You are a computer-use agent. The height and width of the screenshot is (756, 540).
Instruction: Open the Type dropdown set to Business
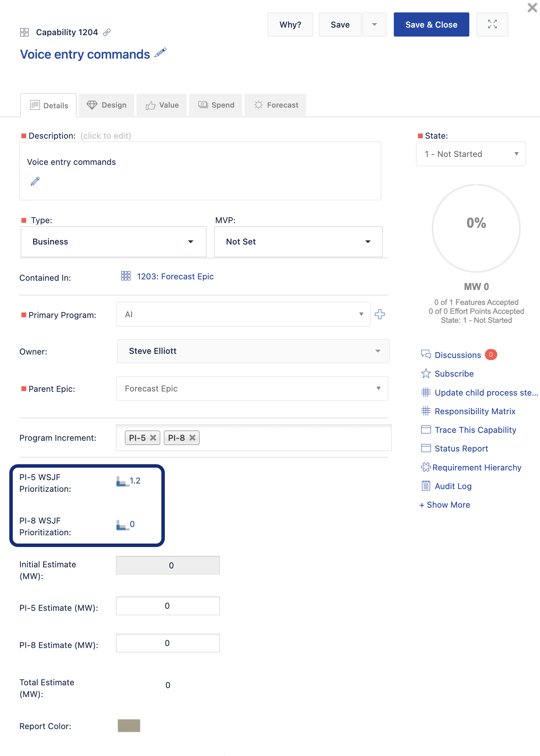pyautogui.click(x=113, y=242)
